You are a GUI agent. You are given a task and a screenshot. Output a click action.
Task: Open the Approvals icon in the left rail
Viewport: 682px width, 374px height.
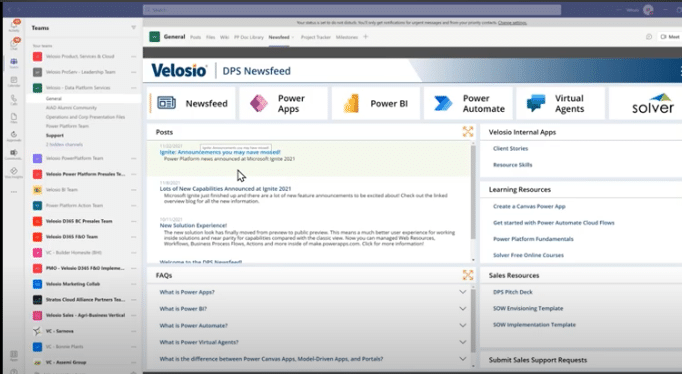tap(14, 136)
